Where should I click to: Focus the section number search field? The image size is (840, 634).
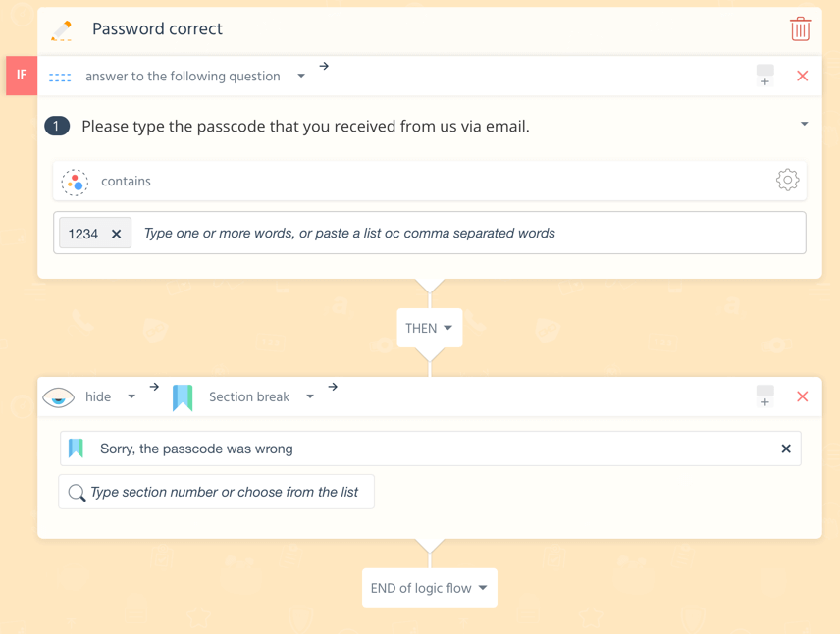[217, 492]
